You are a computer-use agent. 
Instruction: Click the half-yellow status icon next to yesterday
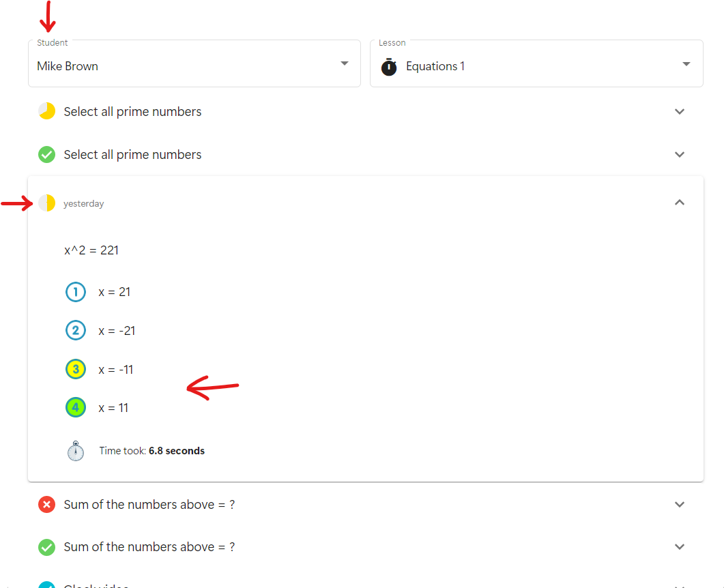click(46, 203)
